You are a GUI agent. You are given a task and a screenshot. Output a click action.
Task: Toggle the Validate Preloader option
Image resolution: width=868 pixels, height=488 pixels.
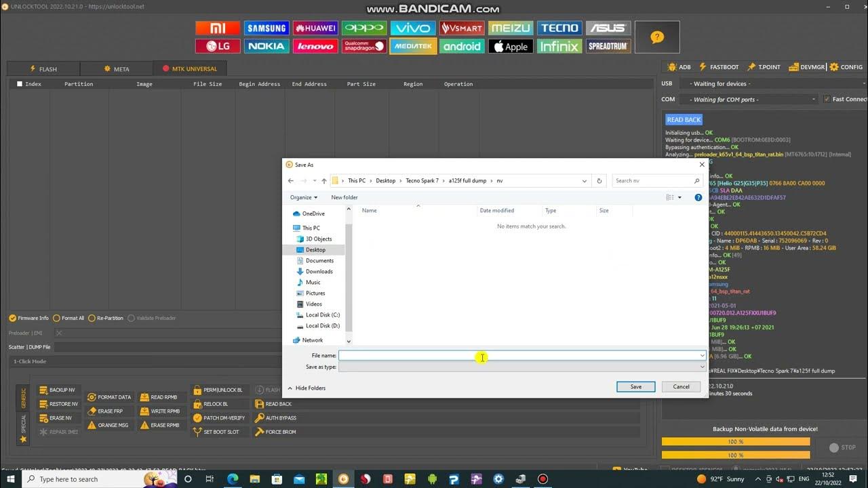point(152,318)
